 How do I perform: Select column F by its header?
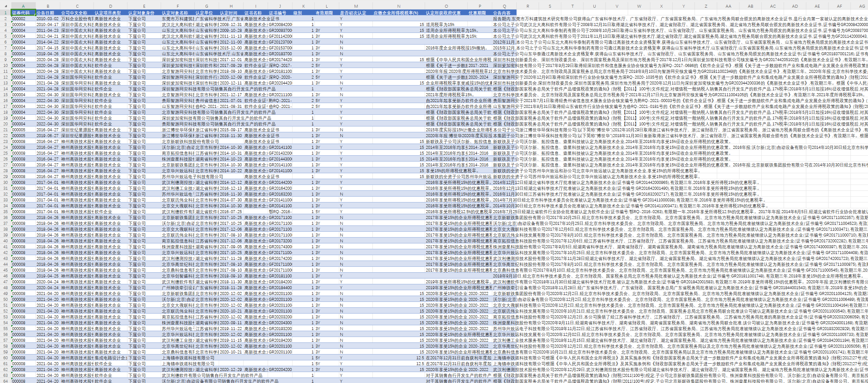click(x=178, y=6)
